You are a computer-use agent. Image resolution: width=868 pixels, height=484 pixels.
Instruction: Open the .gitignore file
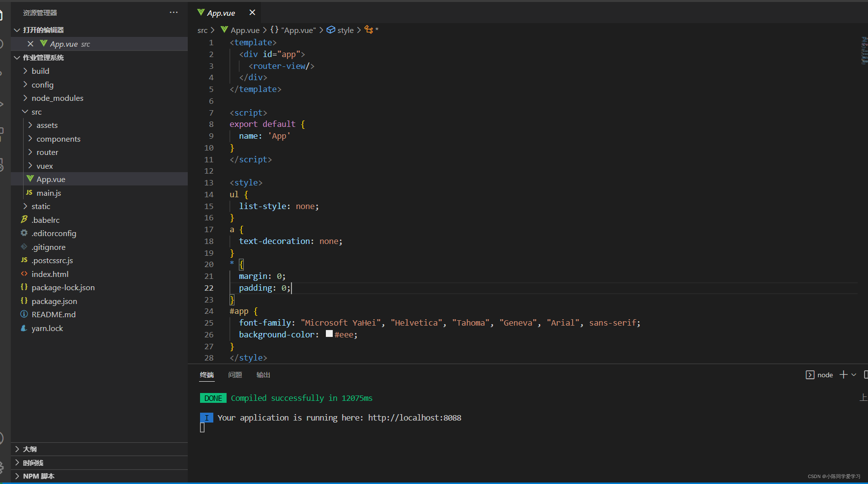pos(99,247)
